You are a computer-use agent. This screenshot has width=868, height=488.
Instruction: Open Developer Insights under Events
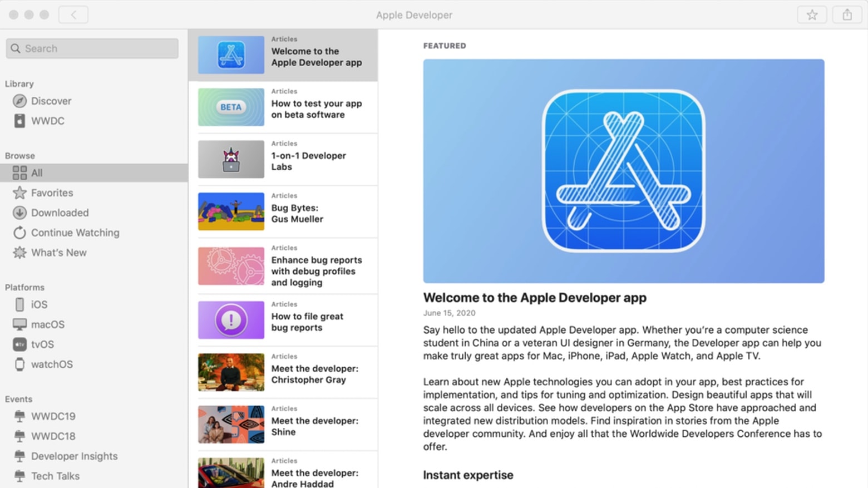(x=74, y=456)
